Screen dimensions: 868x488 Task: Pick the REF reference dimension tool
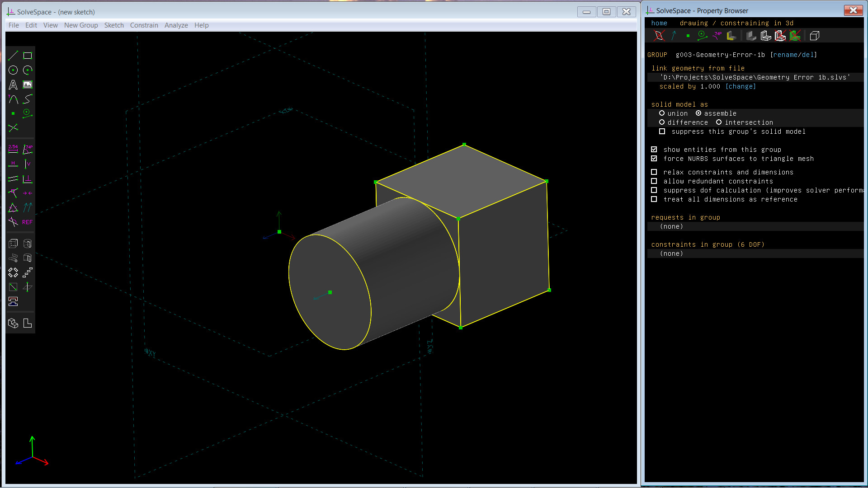[27, 222]
